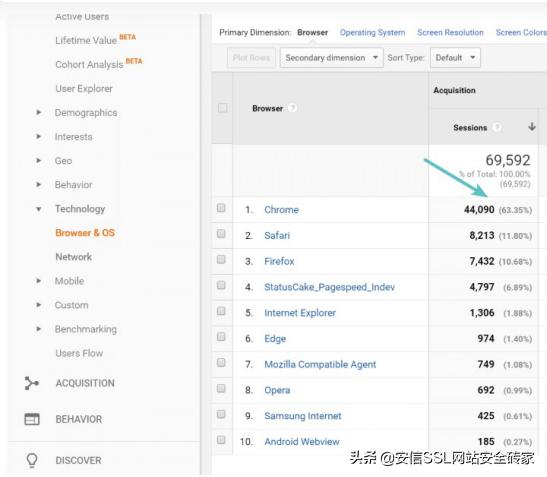This screenshot has height=477, width=547.
Task: Open the Behavior section icon
Action: [32, 419]
